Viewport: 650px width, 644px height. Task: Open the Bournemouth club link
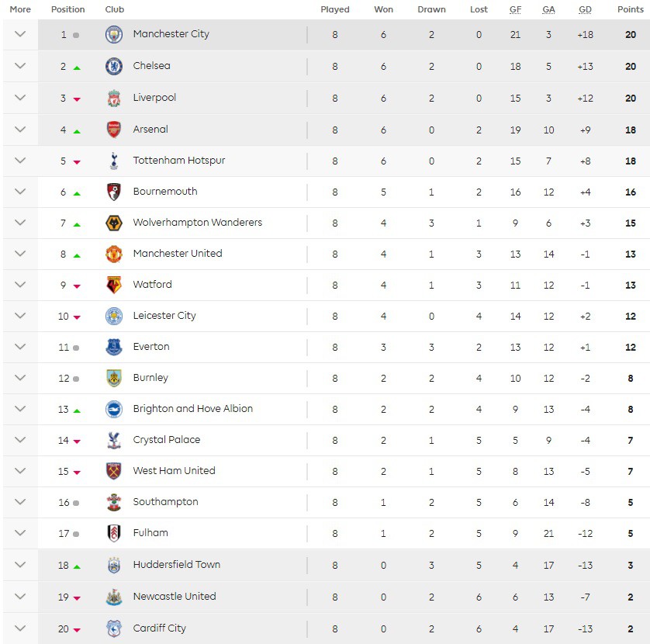165,192
